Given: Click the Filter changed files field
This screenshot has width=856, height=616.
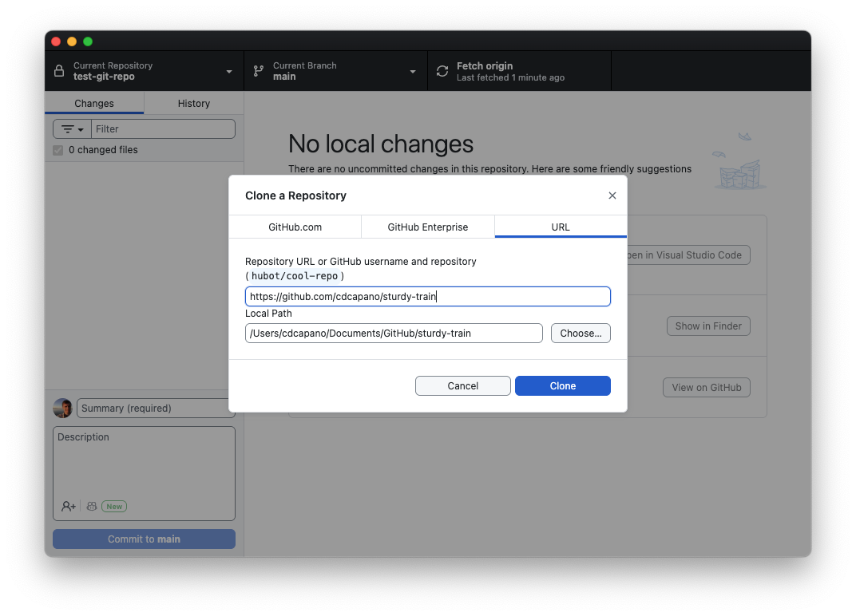Looking at the screenshot, I should [163, 128].
